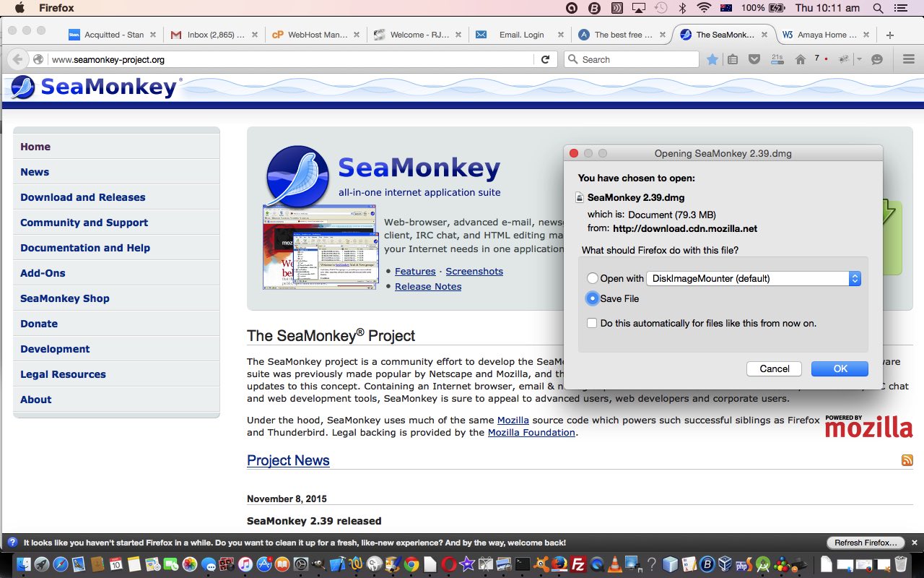Click the smiley chat icon in toolbar
This screenshot has height=578, width=924.
click(x=877, y=59)
